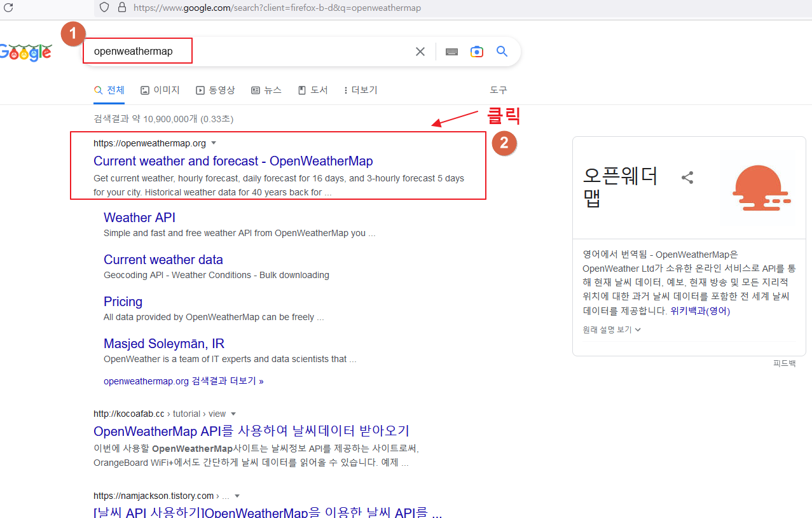812x518 pixels.
Task: Open the on-screen keyboard input tool
Action: coord(451,52)
